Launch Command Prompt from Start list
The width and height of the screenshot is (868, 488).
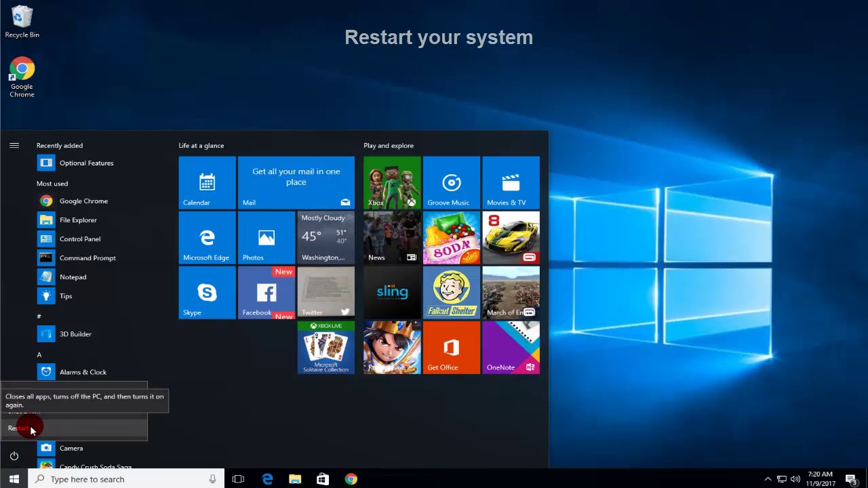pyautogui.click(x=86, y=258)
